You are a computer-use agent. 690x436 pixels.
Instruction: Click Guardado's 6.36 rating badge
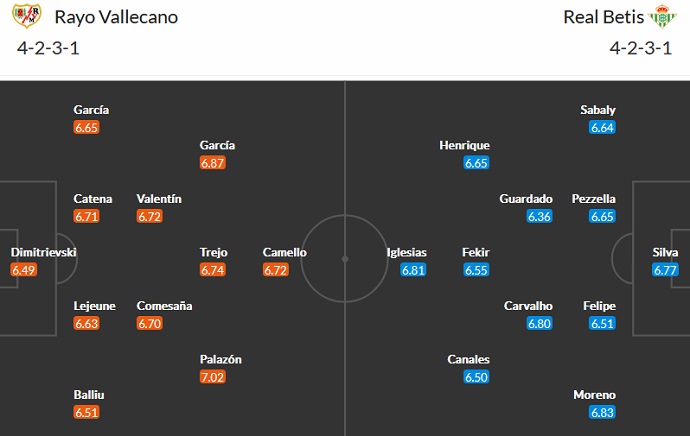pyautogui.click(x=539, y=216)
